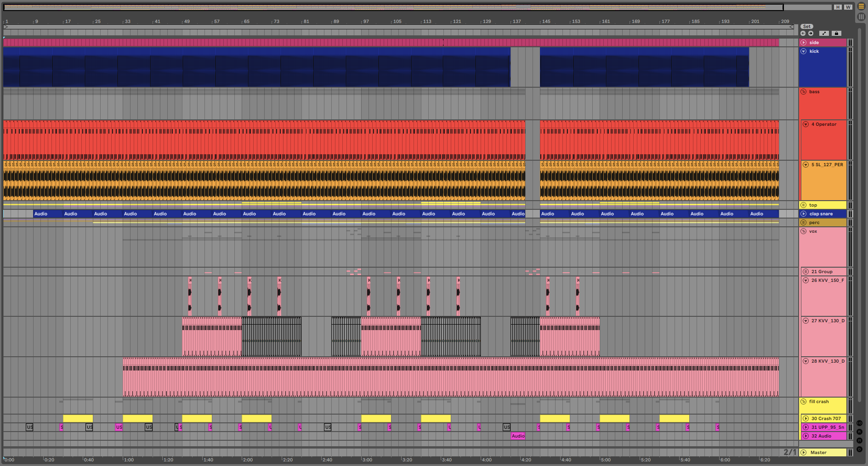Click bar 161 in the beat-time ruler
The width and height of the screenshot is (868, 466).
[x=606, y=22]
